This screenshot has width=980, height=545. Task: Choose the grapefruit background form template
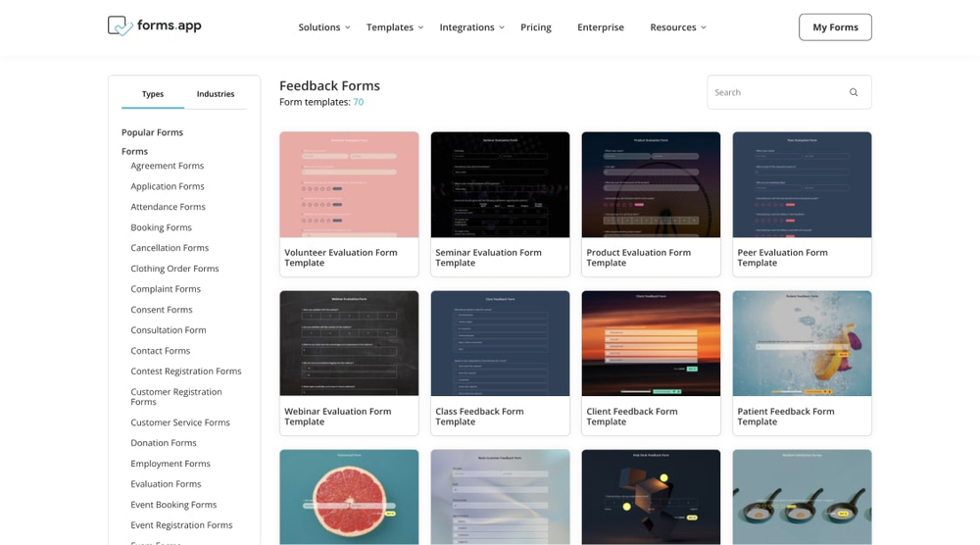[349, 497]
